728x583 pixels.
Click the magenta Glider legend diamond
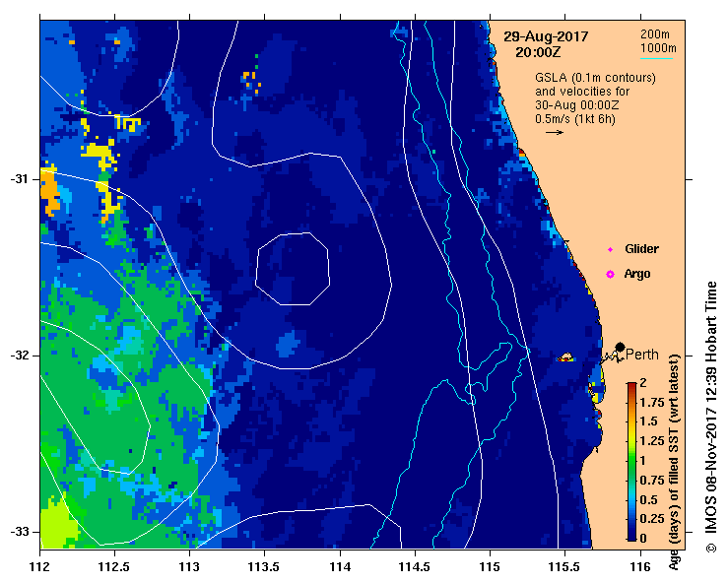click(610, 250)
